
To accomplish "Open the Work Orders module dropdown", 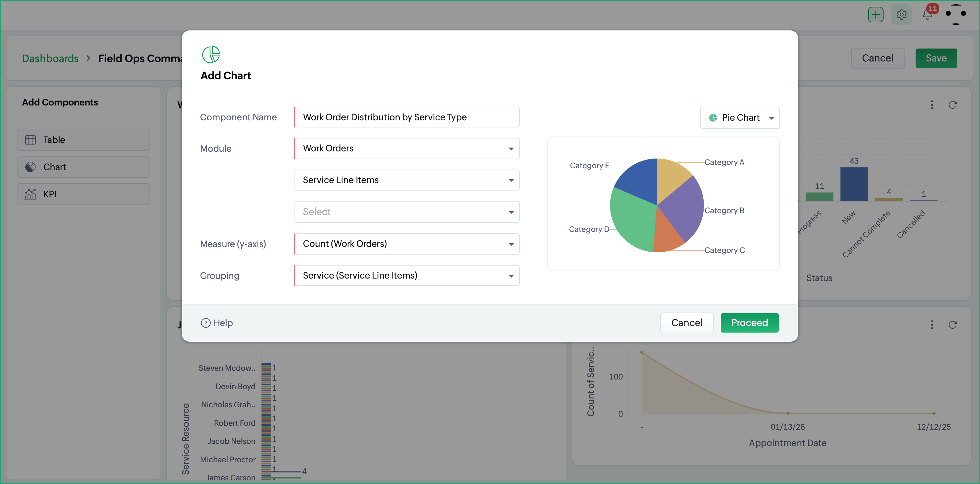I will tap(407, 148).
